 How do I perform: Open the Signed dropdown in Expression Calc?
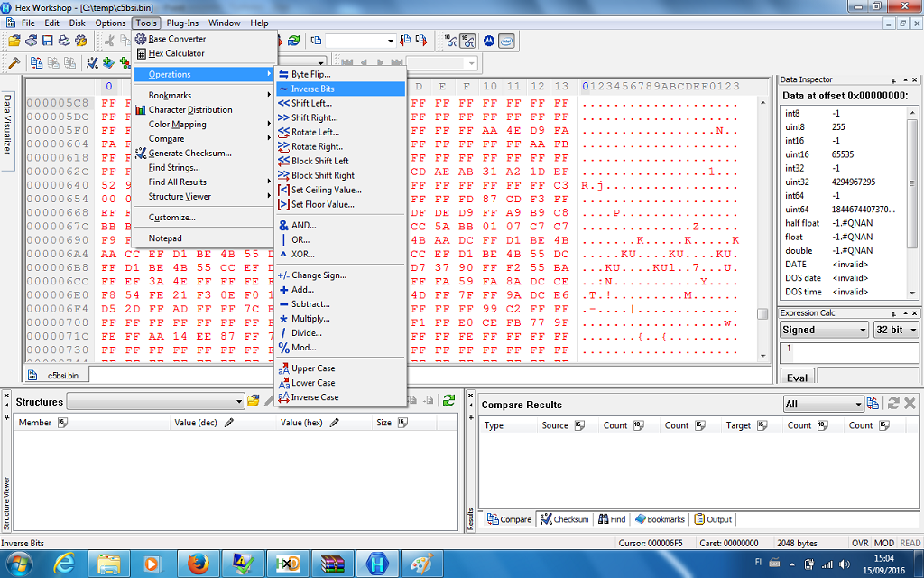click(824, 330)
